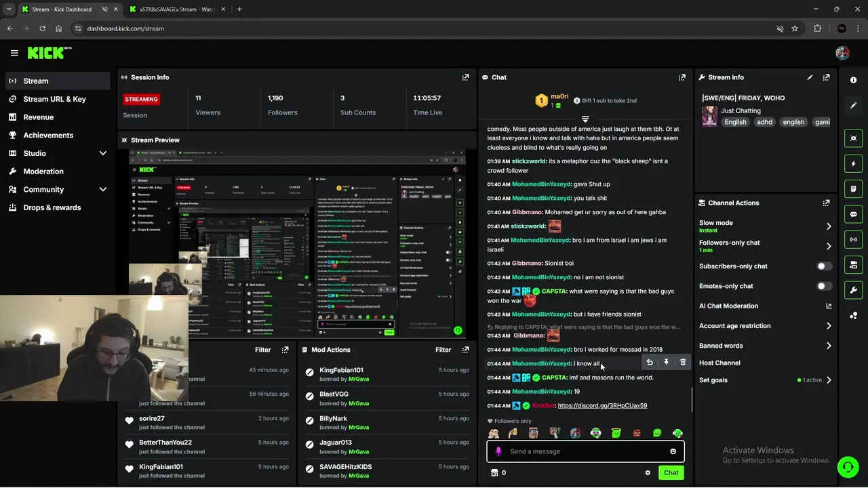Click the adhd tag chip

764,122
